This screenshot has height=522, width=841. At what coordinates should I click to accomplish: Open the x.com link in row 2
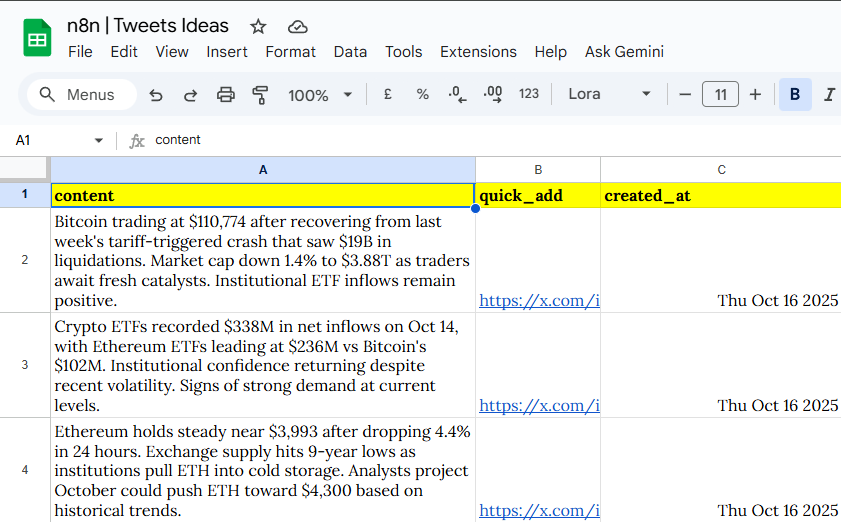tap(539, 300)
